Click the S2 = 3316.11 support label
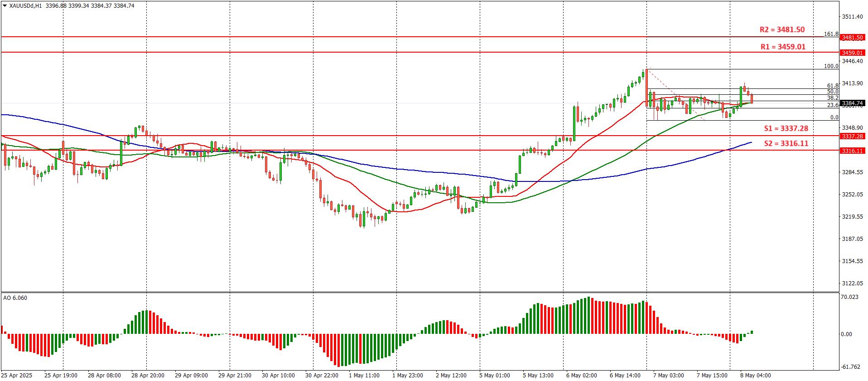The width and height of the screenshot is (868, 381). tap(786, 143)
